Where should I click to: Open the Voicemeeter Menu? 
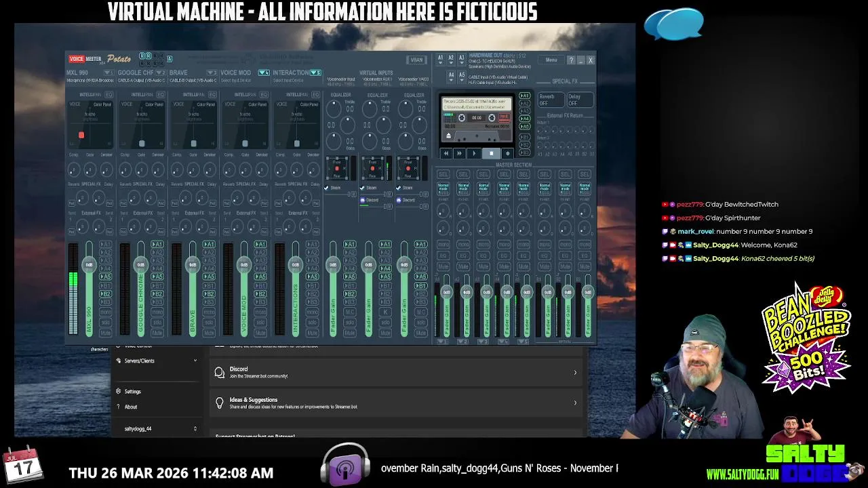click(551, 60)
